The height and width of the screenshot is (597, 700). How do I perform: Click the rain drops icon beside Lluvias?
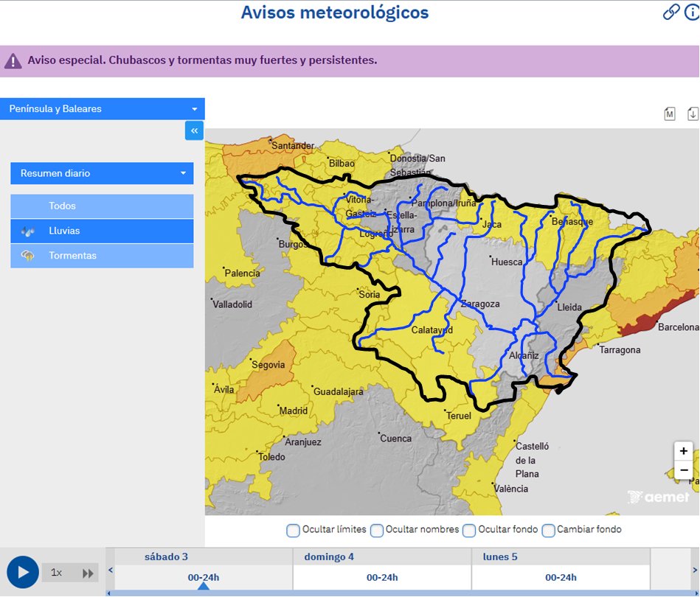pos(28,231)
